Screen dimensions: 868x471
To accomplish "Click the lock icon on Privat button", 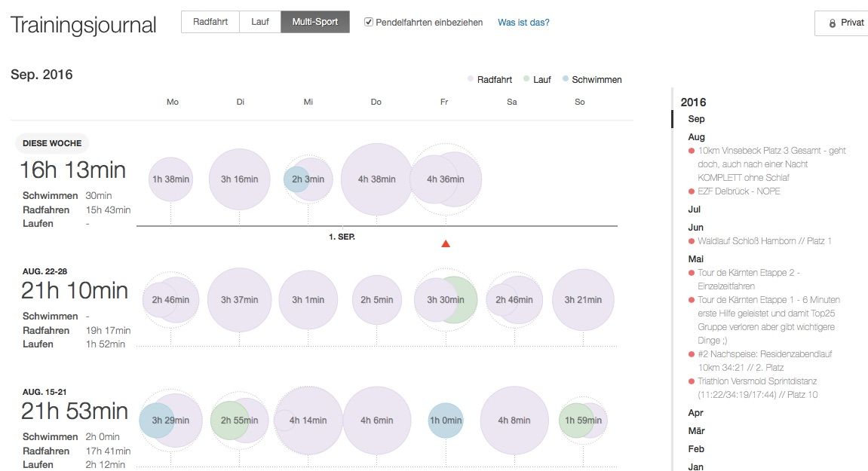I will [833, 23].
